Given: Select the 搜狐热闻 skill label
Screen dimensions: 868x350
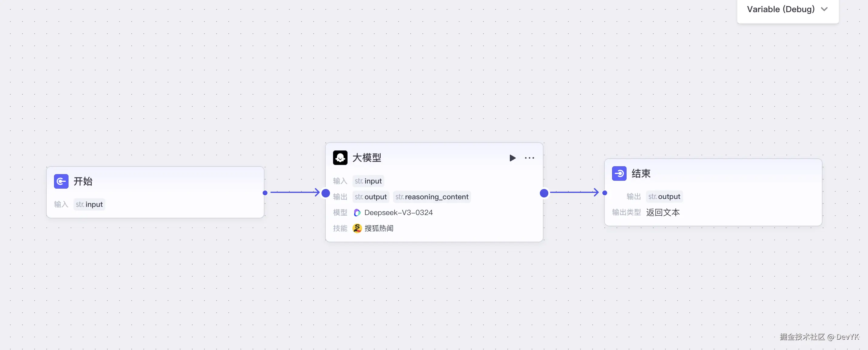Looking at the screenshot, I should 379,228.
